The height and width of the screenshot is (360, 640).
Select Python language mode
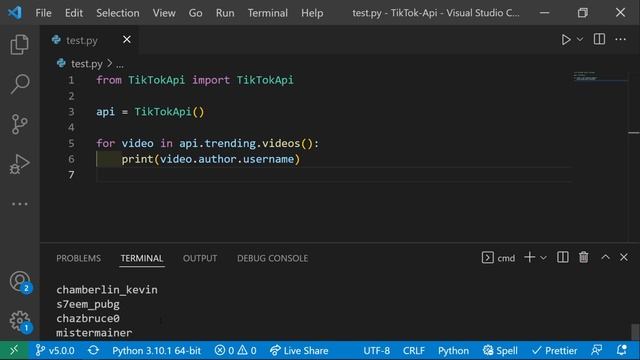(453, 351)
